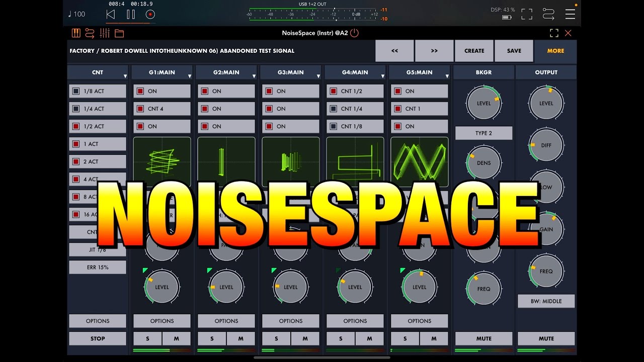Close plugin with orange X icon
The image size is (644, 362).
click(x=568, y=33)
